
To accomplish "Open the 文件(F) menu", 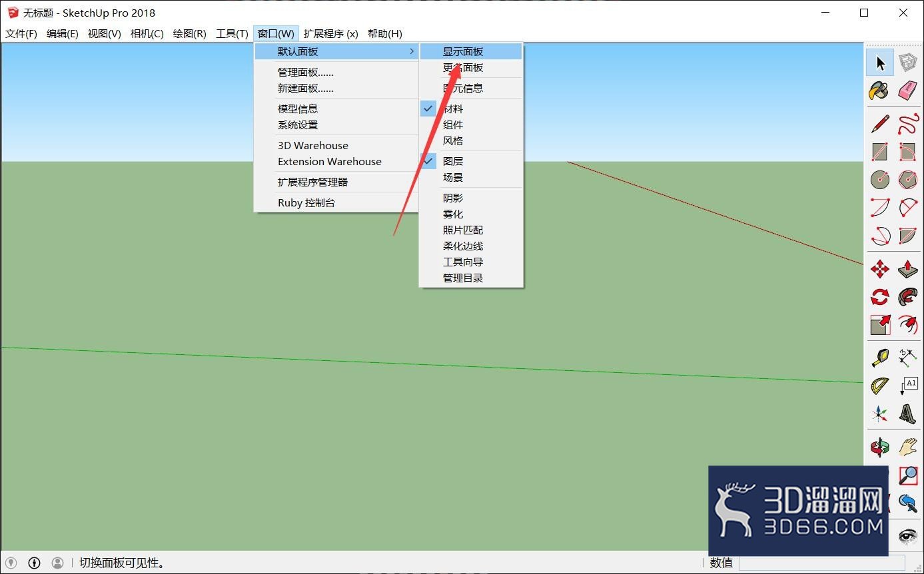I will pos(21,34).
